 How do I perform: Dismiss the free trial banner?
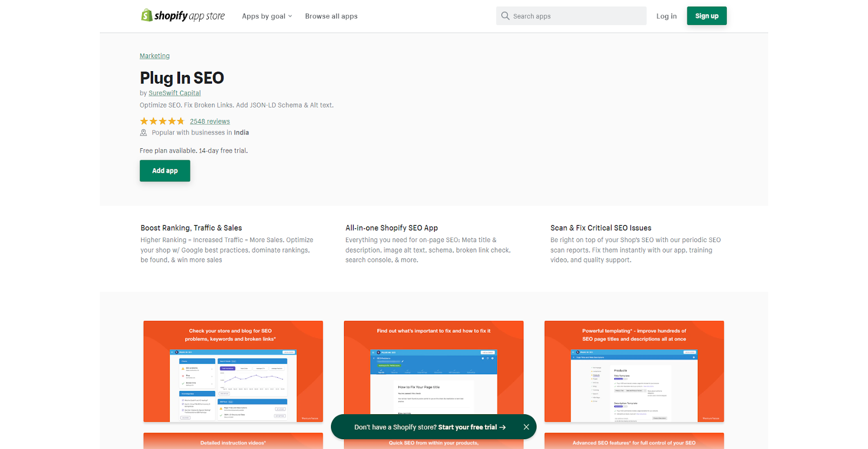point(526,427)
